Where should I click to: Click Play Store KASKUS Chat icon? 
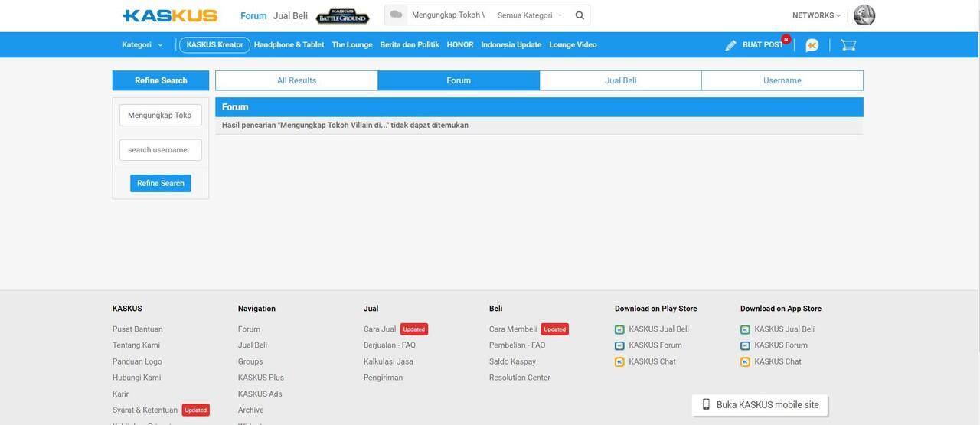(619, 362)
